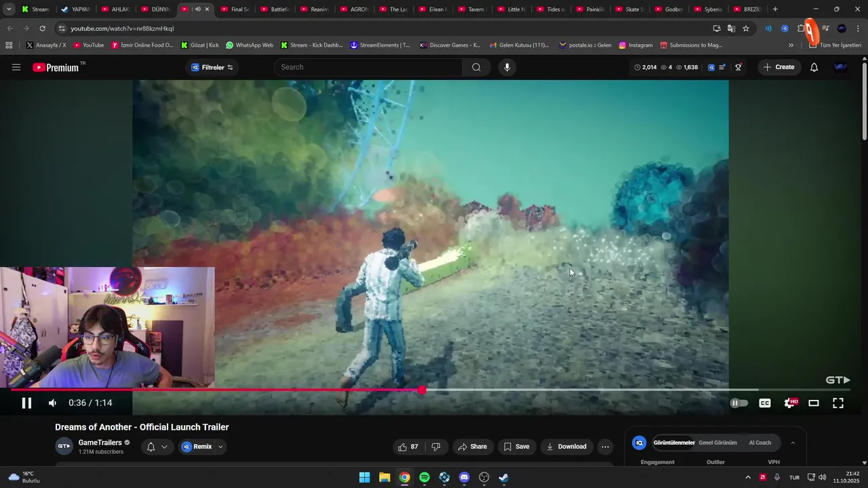Image resolution: width=868 pixels, height=488 pixels.
Task: Open the apps grid in bookmarks bar
Action: 9,45
